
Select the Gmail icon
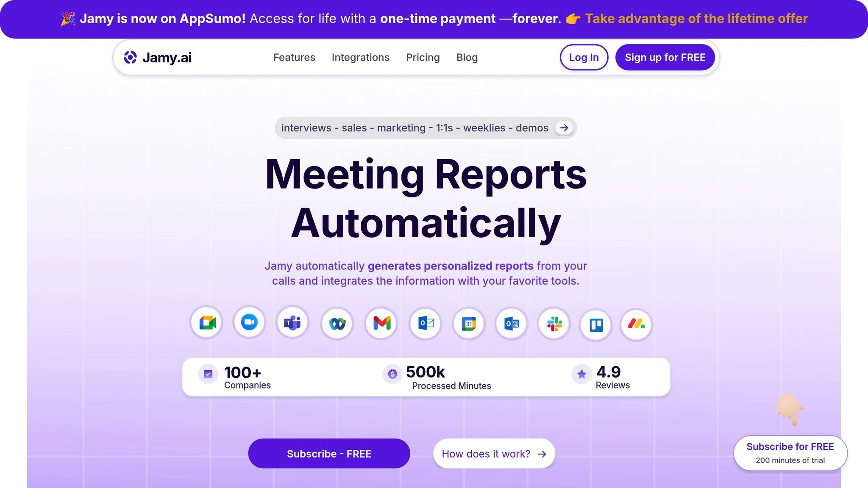point(381,324)
